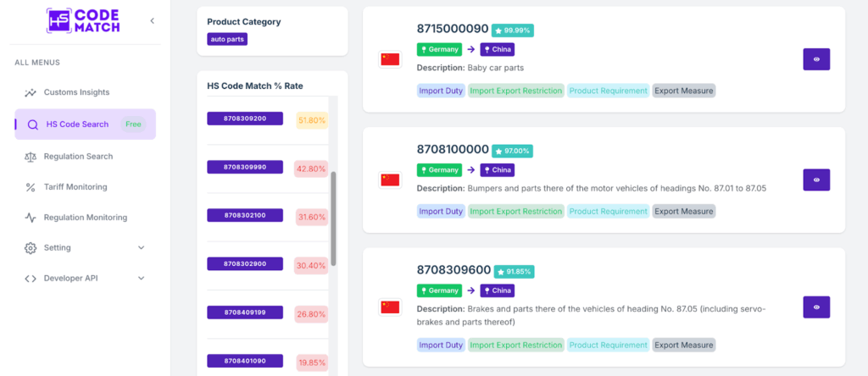Open the Customs Insights menu item
This screenshot has height=376, width=868.
(76, 92)
